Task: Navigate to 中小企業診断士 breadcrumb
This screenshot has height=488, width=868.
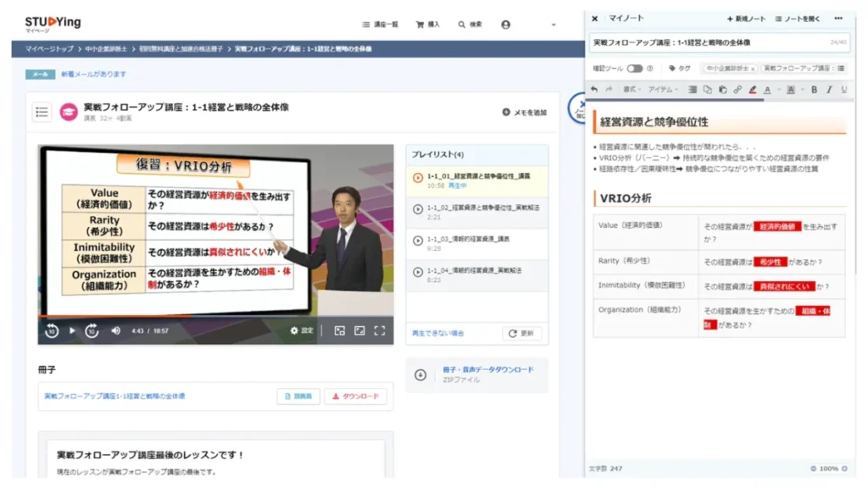Action: click(x=106, y=48)
